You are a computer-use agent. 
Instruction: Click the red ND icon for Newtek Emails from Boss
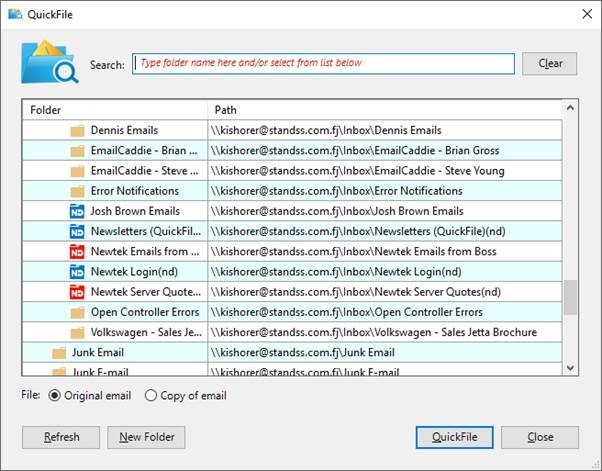(x=77, y=252)
